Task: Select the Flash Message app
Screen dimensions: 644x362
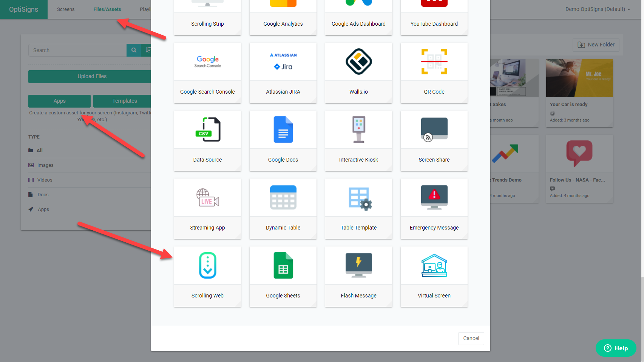Action: [x=358, y=277]
